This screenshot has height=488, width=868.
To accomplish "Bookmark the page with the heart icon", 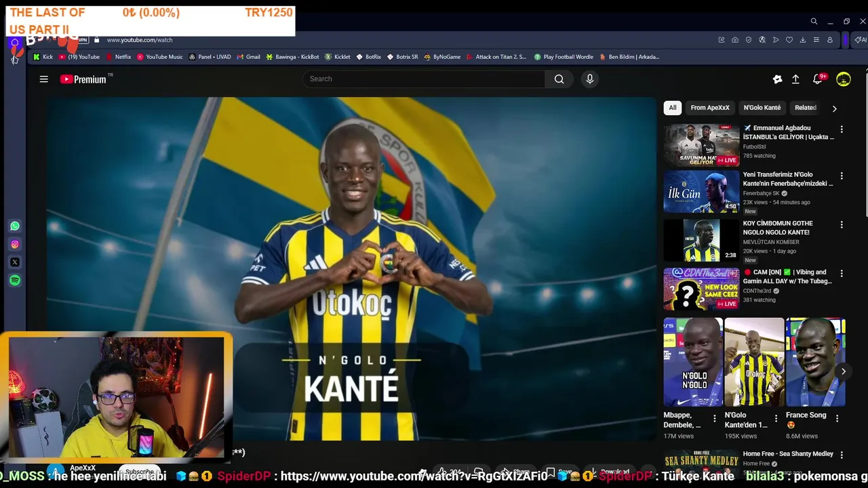I will tap(789, 40).
